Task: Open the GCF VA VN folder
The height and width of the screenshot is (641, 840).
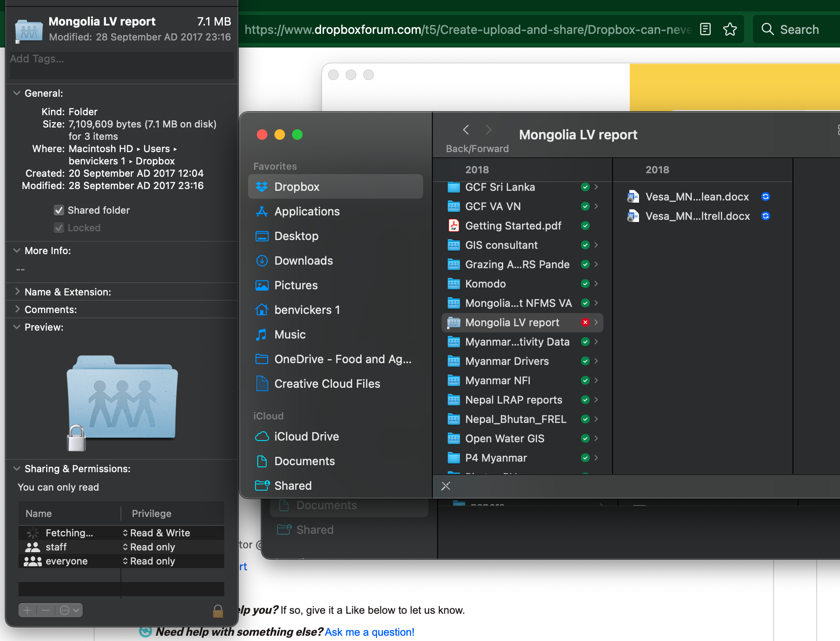Action: 522,206
